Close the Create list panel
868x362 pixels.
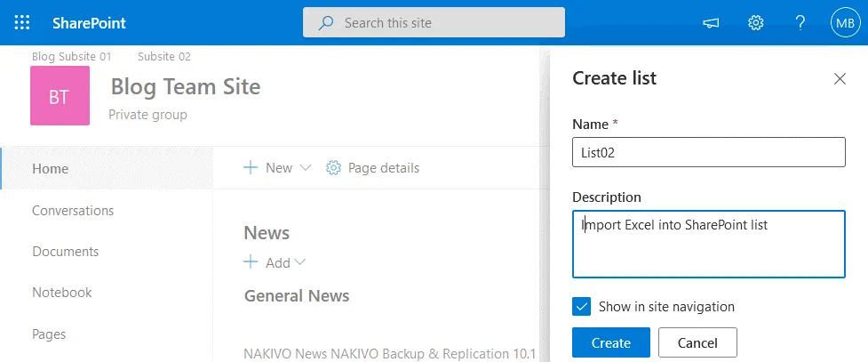(x=840, y=78)
